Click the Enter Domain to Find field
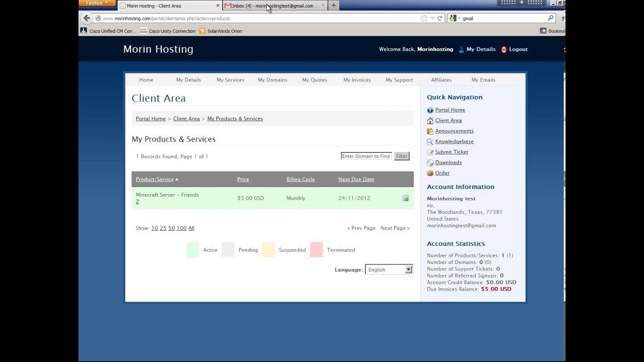The image size is (644, 362). [x=366, y=156]
